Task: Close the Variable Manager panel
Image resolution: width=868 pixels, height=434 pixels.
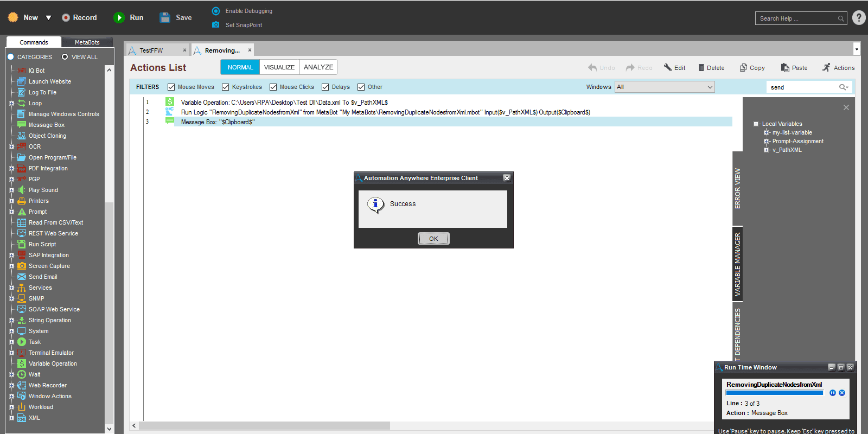Action: (846, 107)
